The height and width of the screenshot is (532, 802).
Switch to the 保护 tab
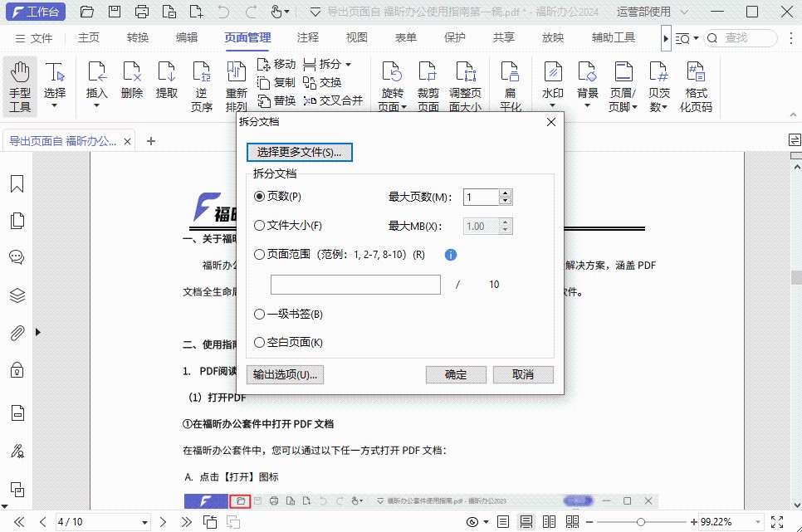point(455,37)
